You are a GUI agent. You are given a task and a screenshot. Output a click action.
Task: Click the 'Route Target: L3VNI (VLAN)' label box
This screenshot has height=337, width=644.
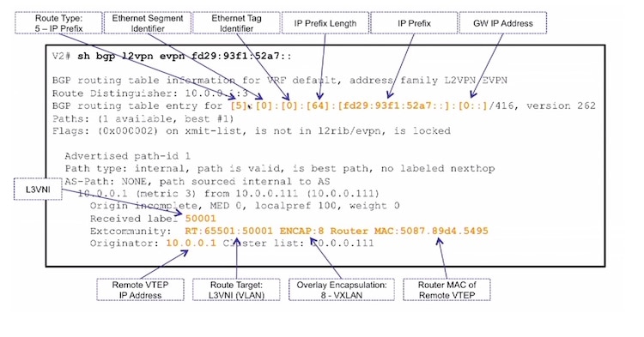click(236, 290)
